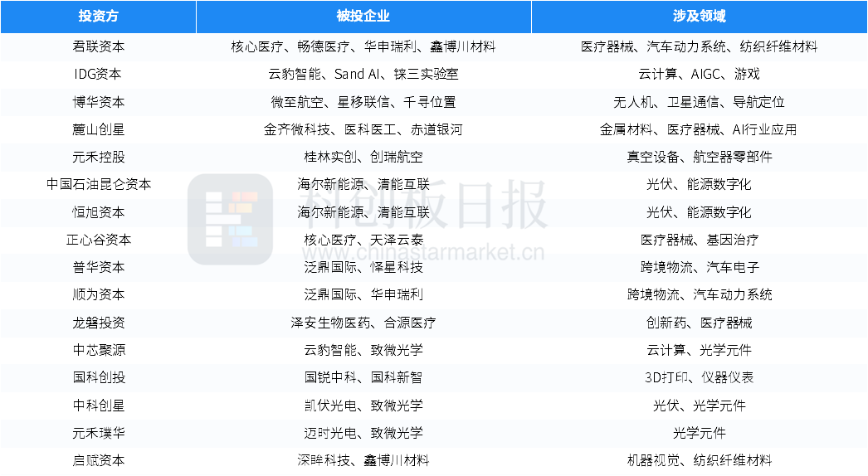Viewport: 868px width, 476px height.
Task: Click the cell 迈时光电、致微光学
Action: (363, 433)
